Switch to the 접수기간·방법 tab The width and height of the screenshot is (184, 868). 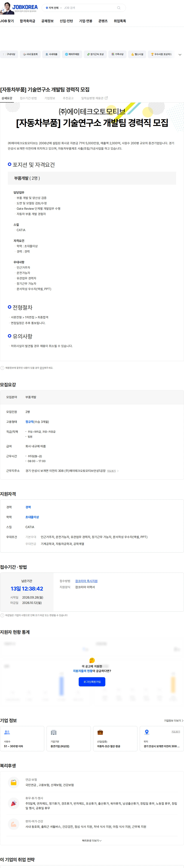click(x=28, y=98)
